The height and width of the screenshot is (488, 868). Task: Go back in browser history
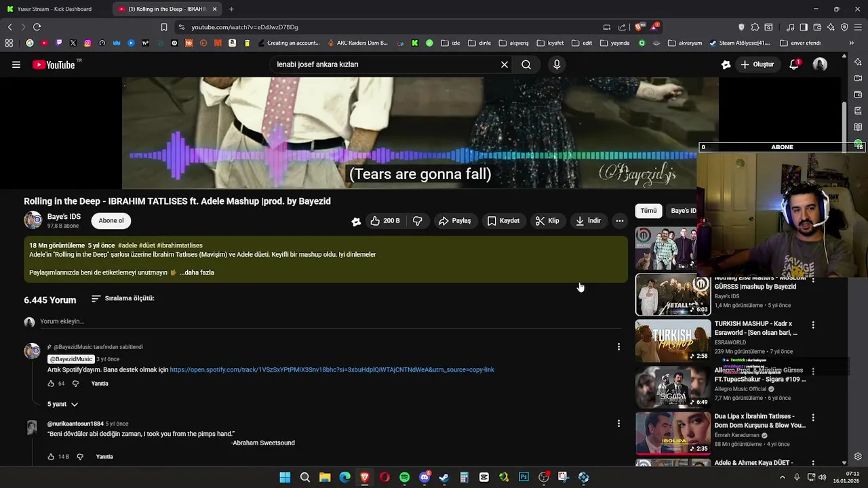(x=9, y=27)
